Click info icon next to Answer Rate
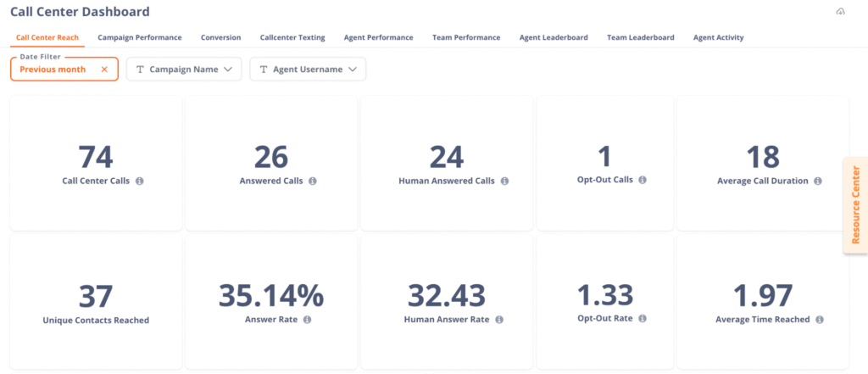Screen dimensions: 868x374 coord(307,320)
